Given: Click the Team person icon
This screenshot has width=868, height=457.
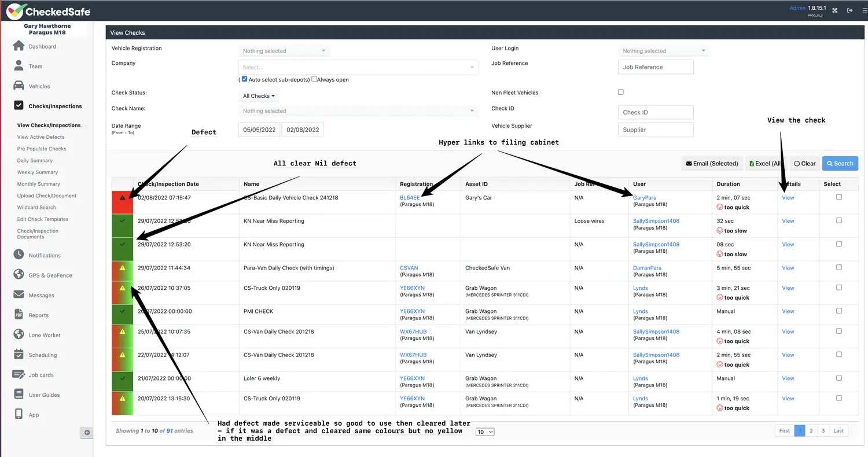Looking at the screenshot, I should pos(19,66).
